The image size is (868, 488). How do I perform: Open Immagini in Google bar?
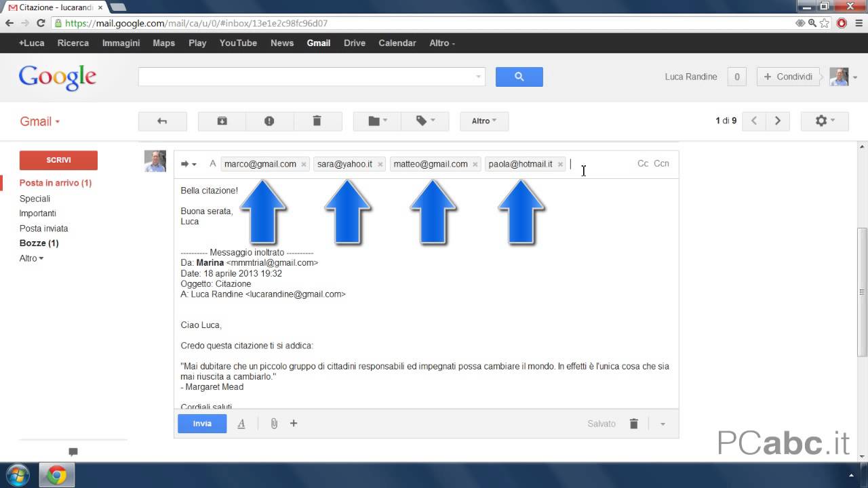pyautogui.click(x=121, y=43)
